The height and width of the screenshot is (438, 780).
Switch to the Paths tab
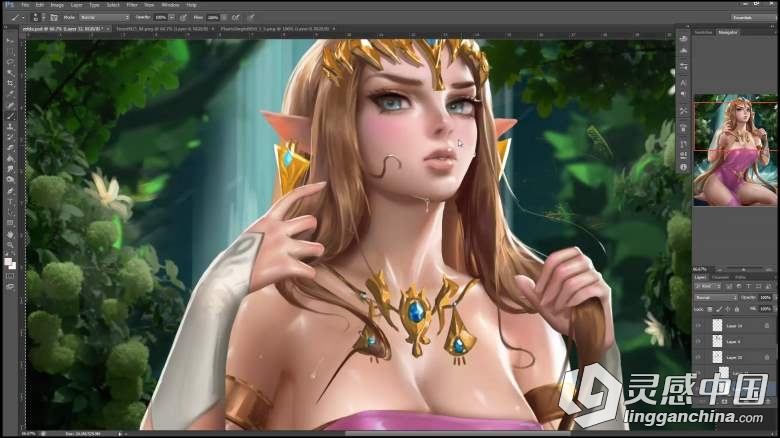[740, 277]
